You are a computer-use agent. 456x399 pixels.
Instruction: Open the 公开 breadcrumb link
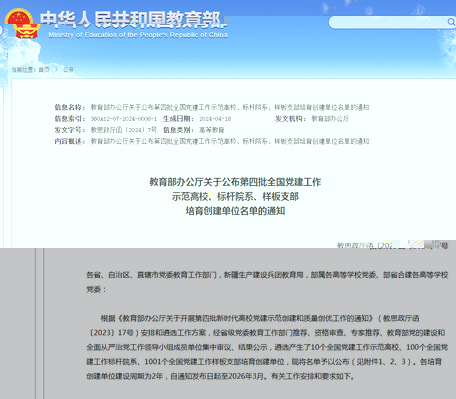pyautogui.click(x=68, y=70)
